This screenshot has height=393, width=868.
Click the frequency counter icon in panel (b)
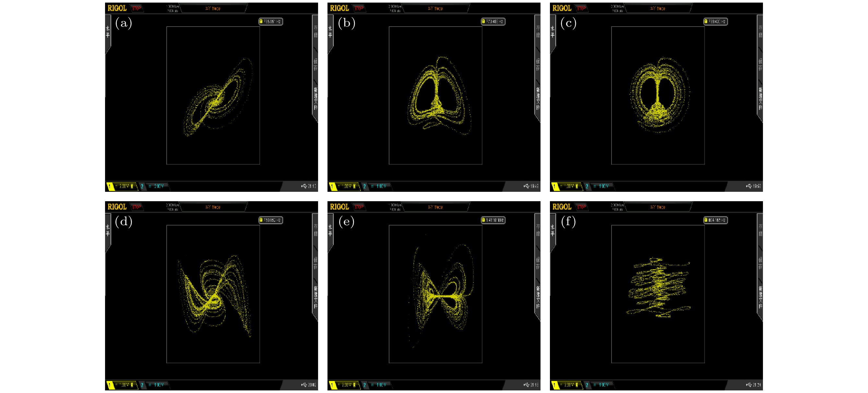483,22
